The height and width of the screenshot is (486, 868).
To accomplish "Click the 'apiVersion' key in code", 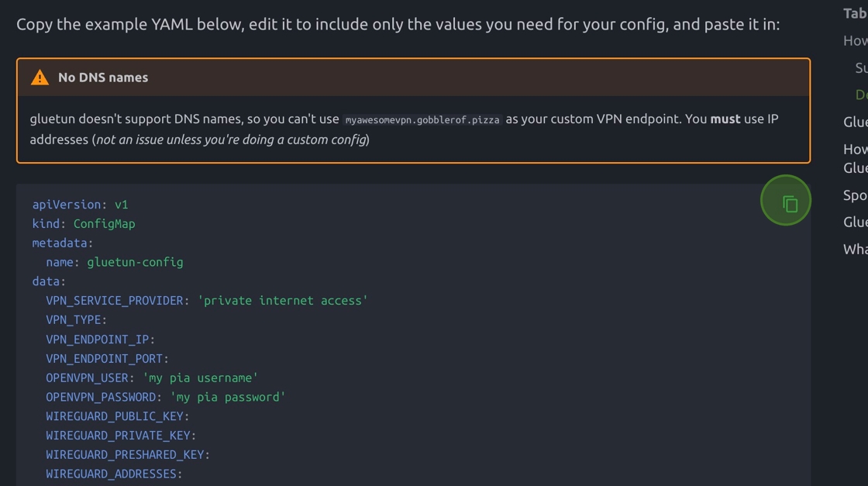I will (67, 205).
